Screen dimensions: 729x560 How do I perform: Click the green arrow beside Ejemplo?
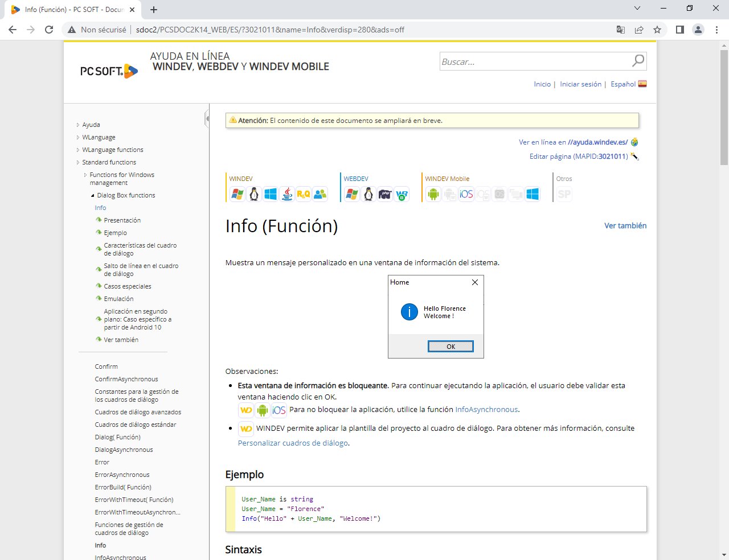[99, 233]
